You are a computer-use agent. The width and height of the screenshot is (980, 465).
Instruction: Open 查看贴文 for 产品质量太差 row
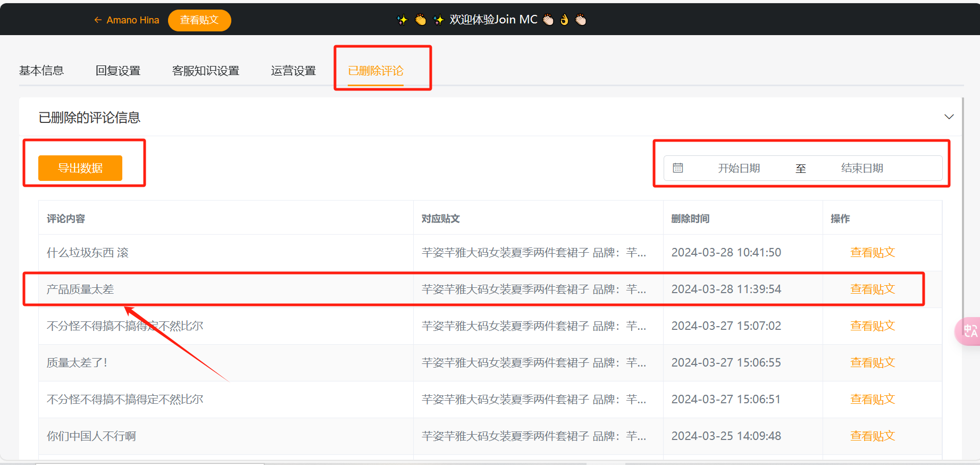[872, 289]
